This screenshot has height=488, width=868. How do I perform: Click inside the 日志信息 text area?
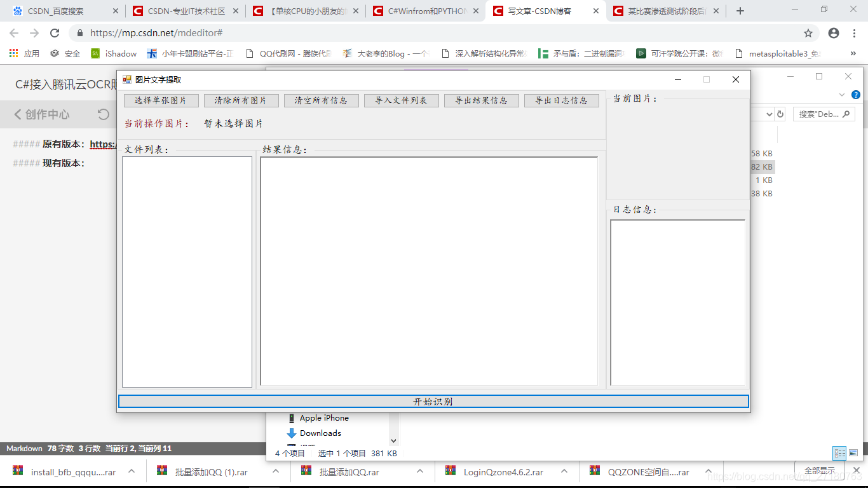click(678, 302)
